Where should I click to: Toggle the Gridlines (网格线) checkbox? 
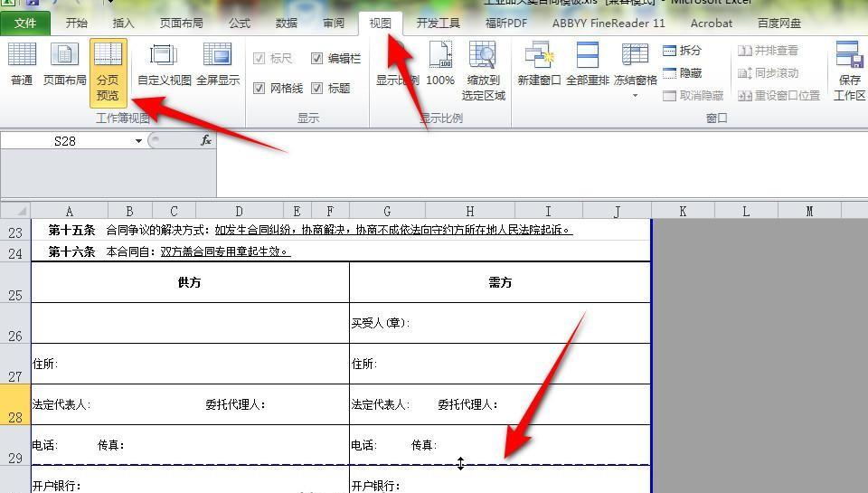[x=259, y=88]
